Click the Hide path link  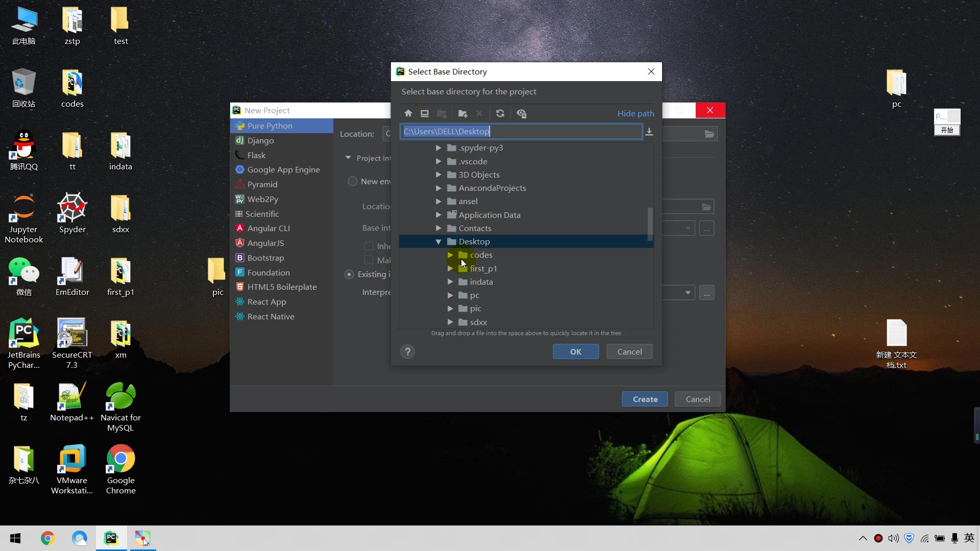(x=635, y=113)
